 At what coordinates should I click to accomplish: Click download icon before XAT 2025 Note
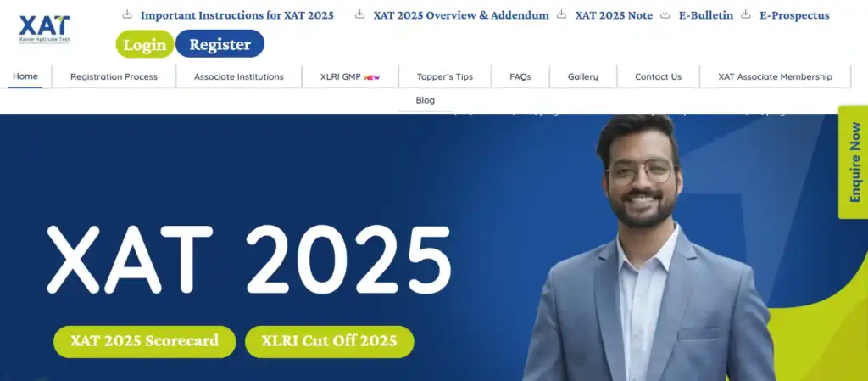tap(561, 14)
